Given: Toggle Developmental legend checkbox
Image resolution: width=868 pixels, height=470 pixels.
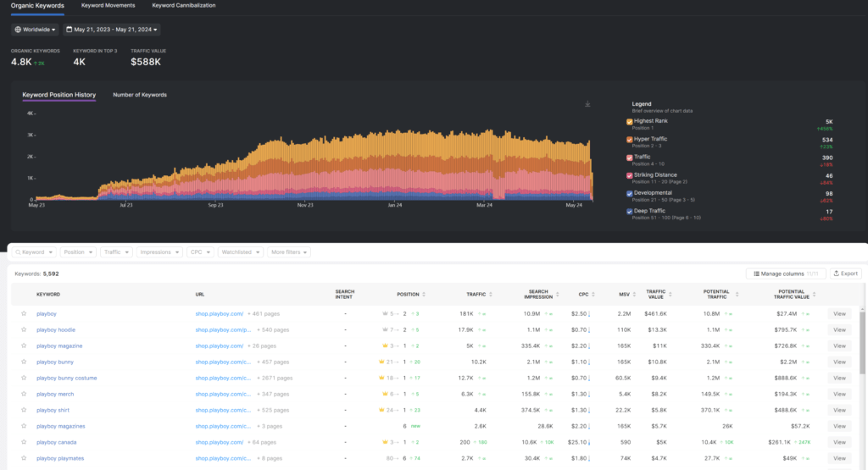Looking at the screenshot, I should (630, 194).
